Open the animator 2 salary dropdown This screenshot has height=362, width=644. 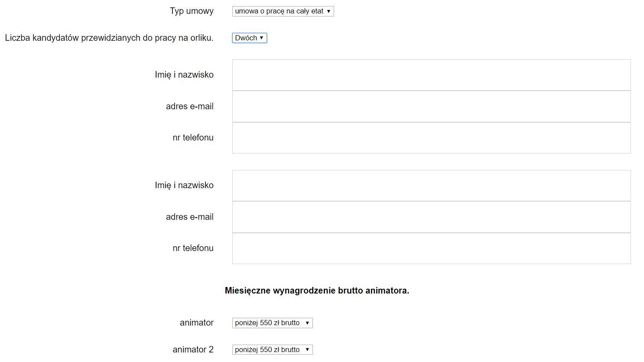click(272, 350)
